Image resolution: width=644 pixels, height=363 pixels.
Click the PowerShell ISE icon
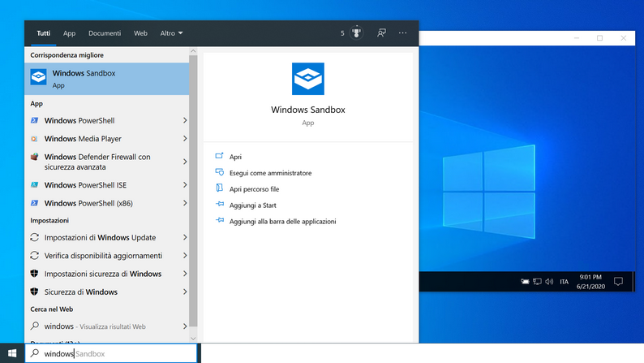[x=35, y=185]
